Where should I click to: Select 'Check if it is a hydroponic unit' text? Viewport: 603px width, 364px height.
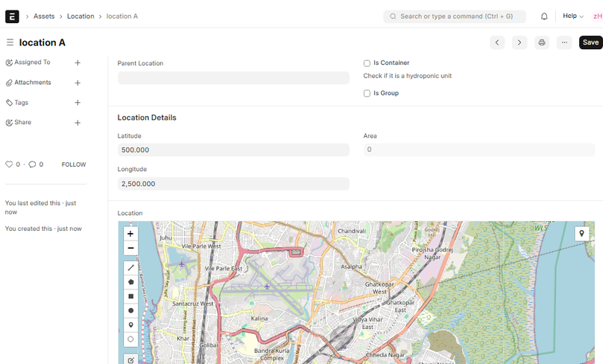pos(407,76)
